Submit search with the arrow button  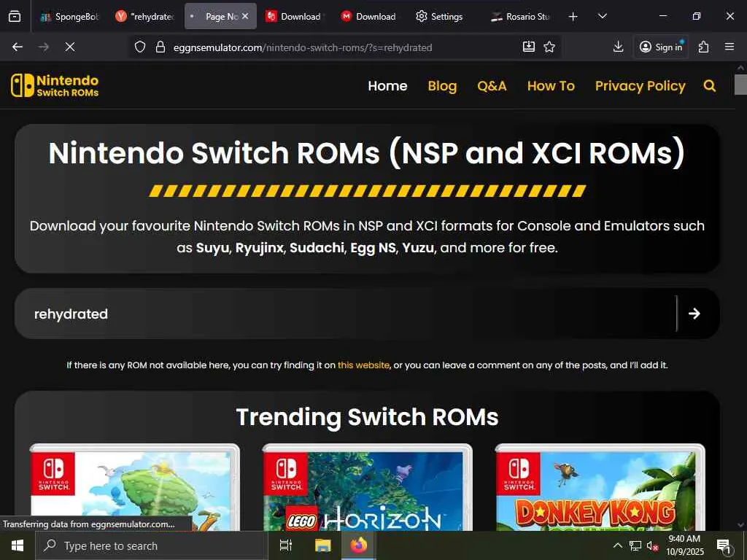click(694, 314)
